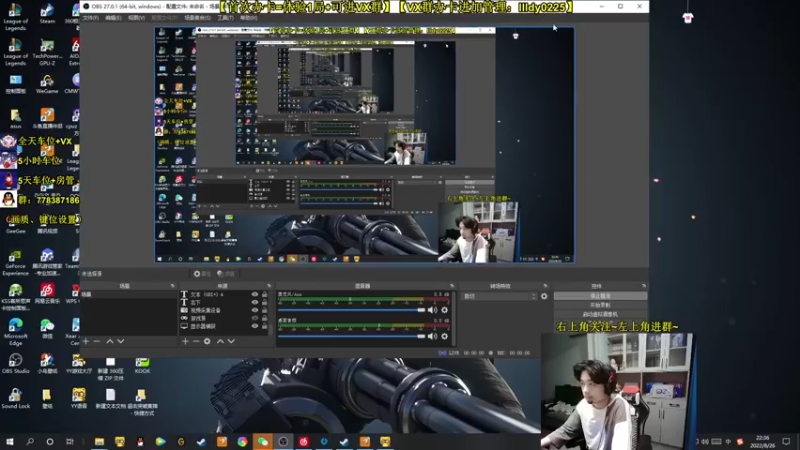The width and height of the screenshot is (800, 450).
Task: Open the 视图(V) menu
Action: (136, 18)
